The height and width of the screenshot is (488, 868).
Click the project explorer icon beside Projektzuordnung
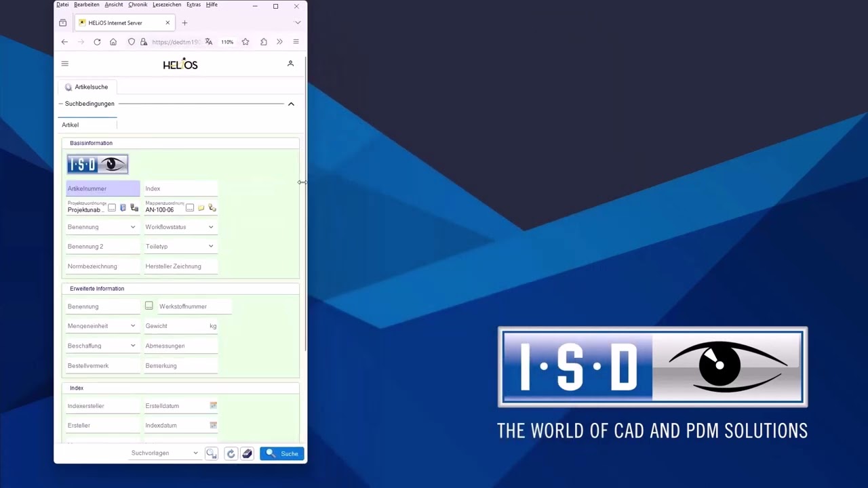click(x=134, y=208)
